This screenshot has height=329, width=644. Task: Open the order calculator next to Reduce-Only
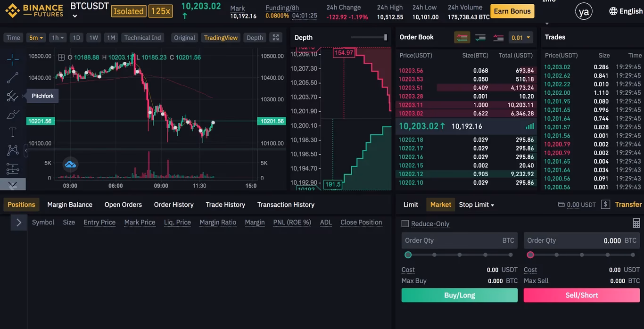[636, 222]
